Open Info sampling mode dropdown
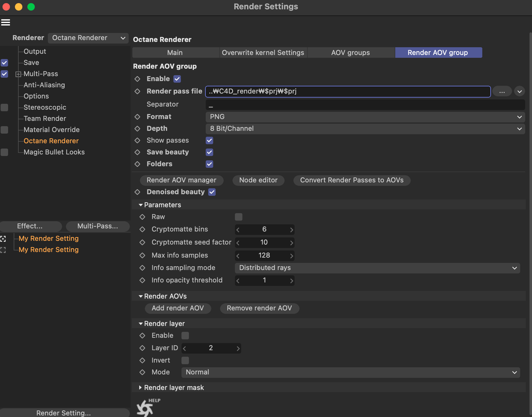This screenshot has width=532, height=417. pos(377,268)
